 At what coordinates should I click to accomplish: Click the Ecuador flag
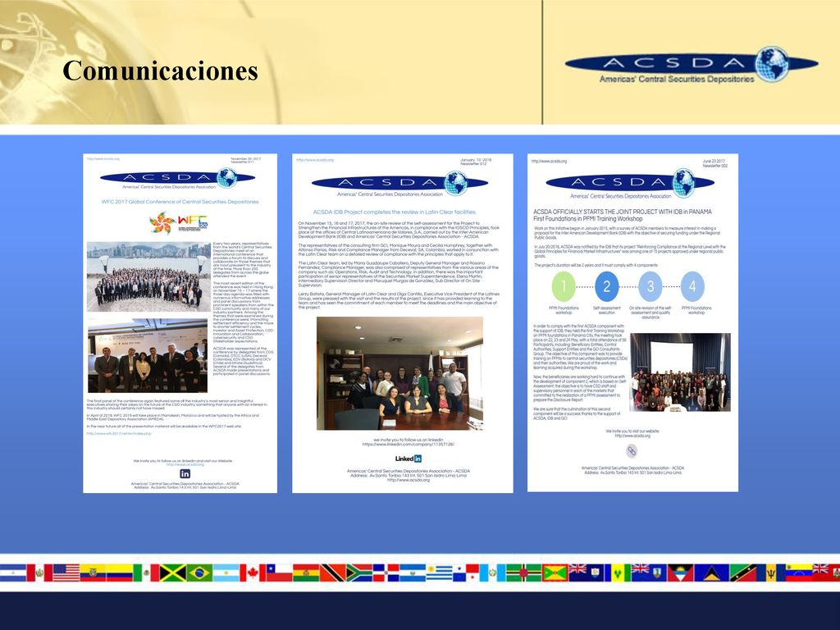tap(93, 573)
